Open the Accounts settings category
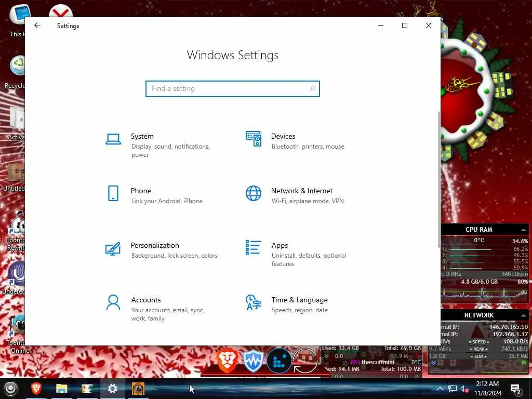Image resolution: width=532 pixels, height=399 pixels. tap(163, 309)
